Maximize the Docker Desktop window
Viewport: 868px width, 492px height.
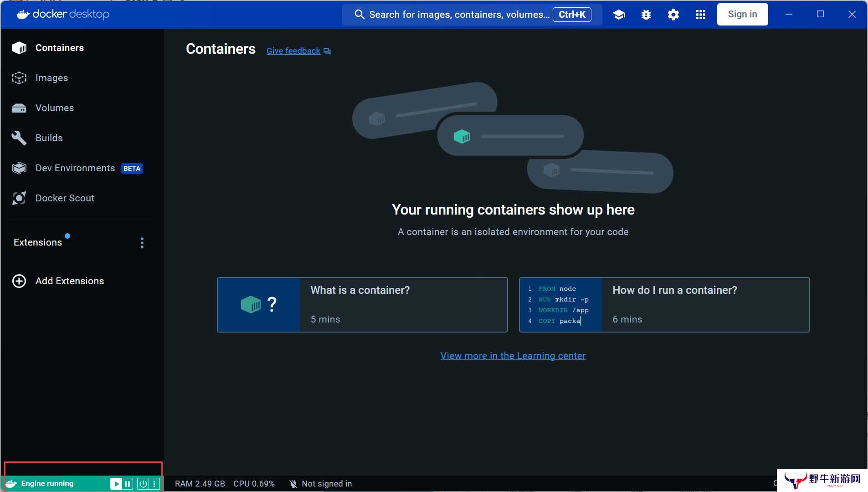(x=820, y=14)
